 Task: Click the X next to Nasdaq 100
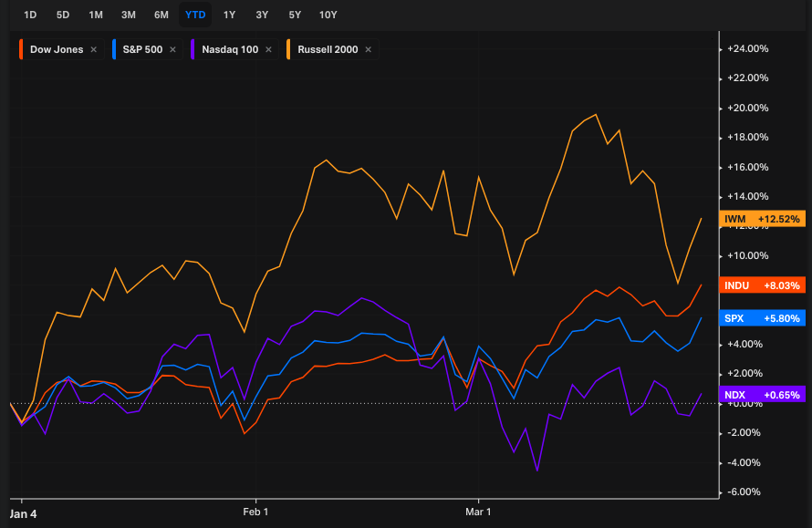pyautogui.click(x=268, y=49)
